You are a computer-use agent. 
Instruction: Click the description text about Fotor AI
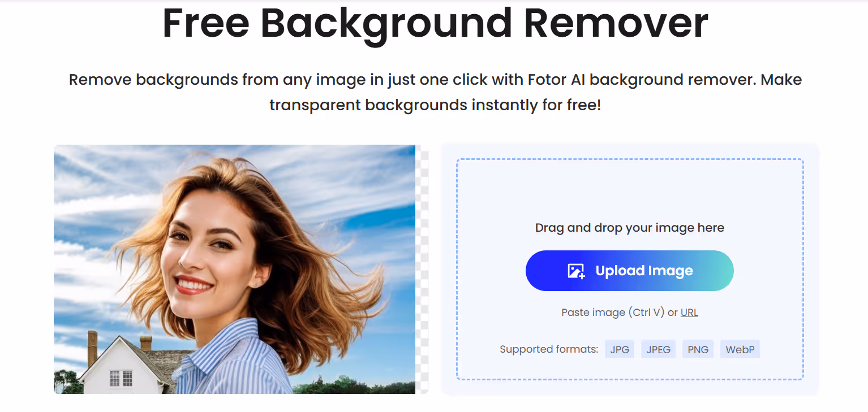[x=436, y=92]
